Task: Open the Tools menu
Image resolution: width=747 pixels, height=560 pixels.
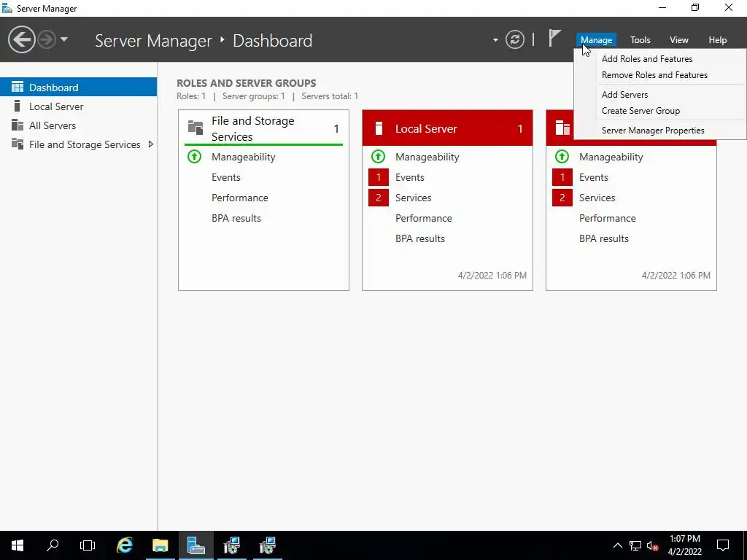Action: (640, 40)
